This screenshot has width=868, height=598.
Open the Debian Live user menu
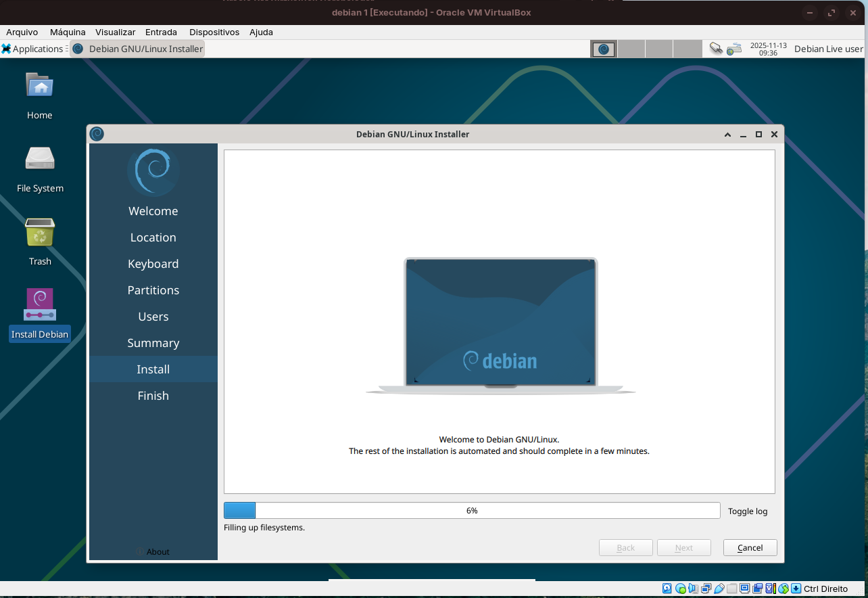828,49
